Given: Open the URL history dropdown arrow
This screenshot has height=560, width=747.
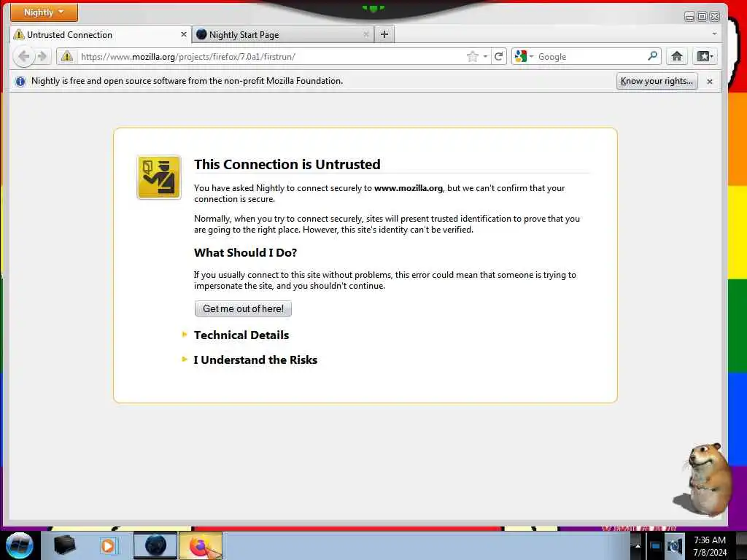Looking at the screenshot, I should coord(485,57).
